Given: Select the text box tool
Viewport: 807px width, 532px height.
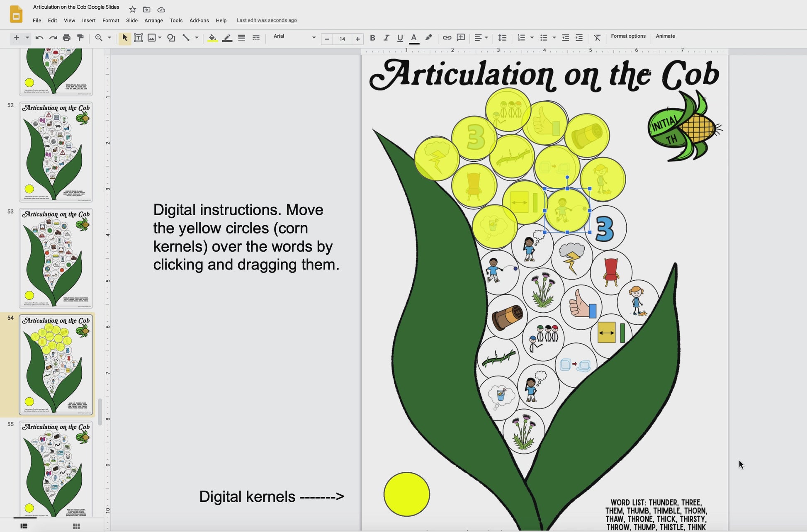Looking at the screenshot, I should coord(139,38).
